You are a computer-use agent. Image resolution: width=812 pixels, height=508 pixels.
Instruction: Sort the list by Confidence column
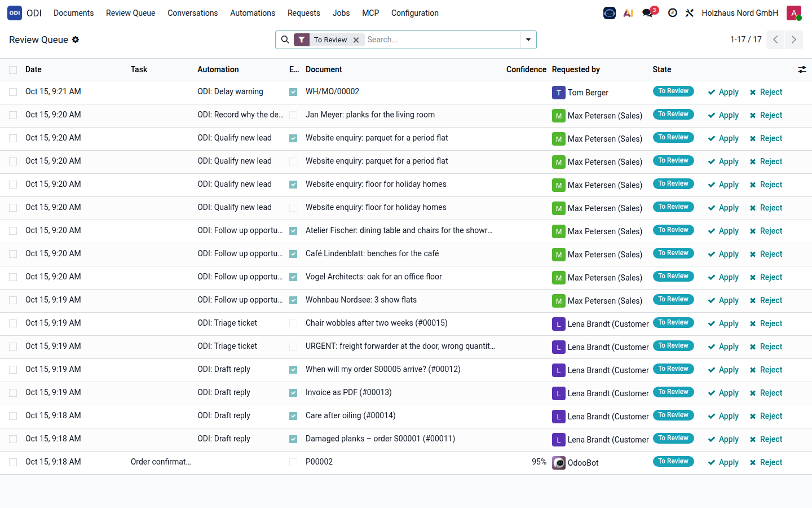(x=526, y=69)
